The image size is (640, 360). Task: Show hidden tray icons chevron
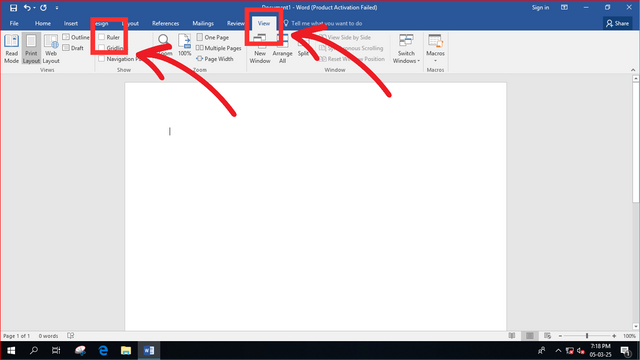[x=558, y=351]
